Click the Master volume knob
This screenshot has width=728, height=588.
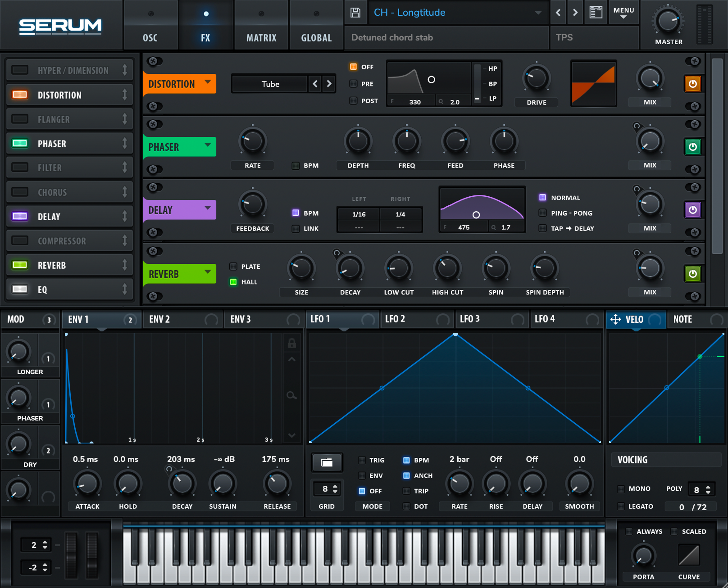667,21
